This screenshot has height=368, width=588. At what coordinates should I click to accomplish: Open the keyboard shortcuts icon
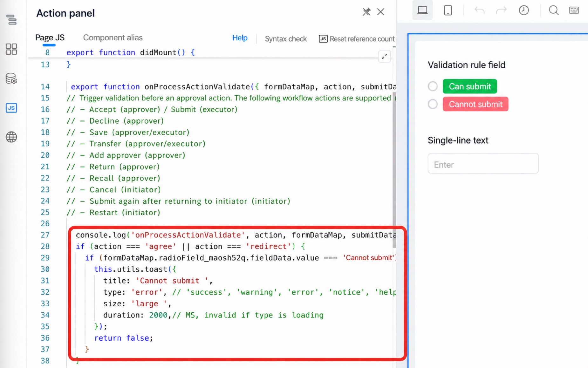574,10
